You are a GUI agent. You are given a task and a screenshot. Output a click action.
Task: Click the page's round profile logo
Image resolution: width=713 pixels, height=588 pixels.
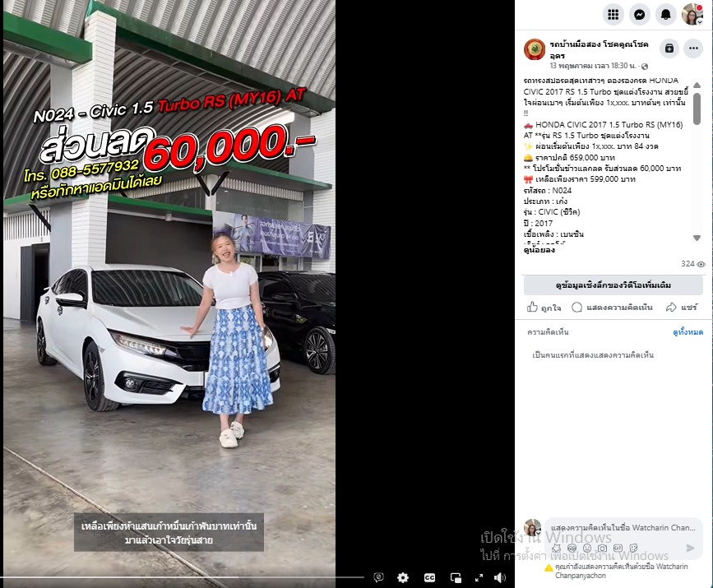click(x=535, y=49)
